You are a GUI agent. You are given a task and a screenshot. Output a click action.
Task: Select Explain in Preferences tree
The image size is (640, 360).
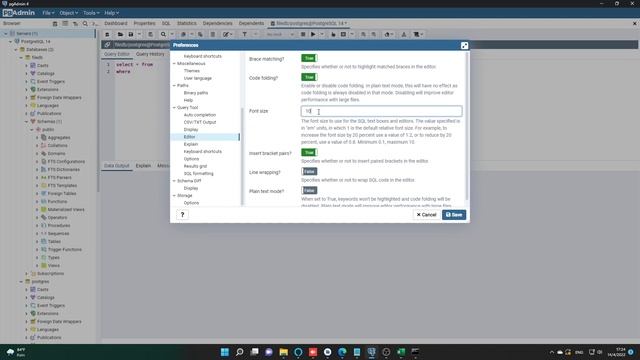point(191,144)
